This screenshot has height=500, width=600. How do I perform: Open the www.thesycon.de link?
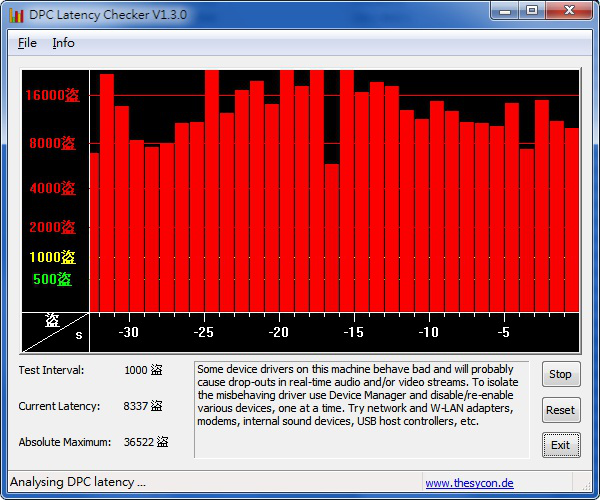(469, 483)
